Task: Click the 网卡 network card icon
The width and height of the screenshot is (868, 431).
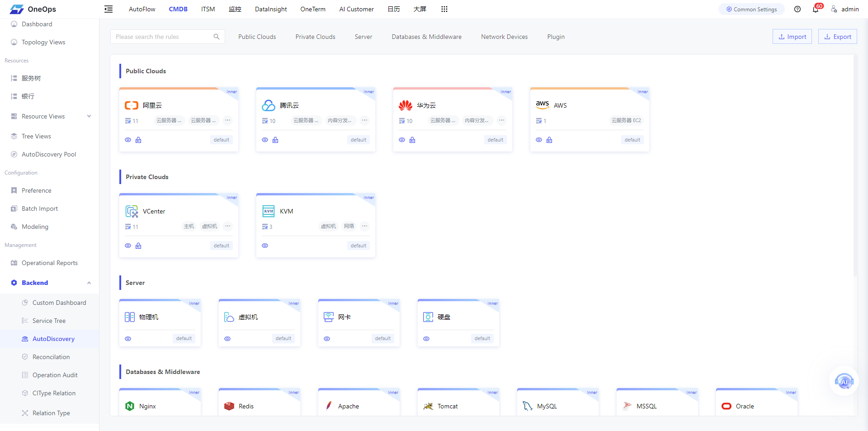Action: pos(329,317)
